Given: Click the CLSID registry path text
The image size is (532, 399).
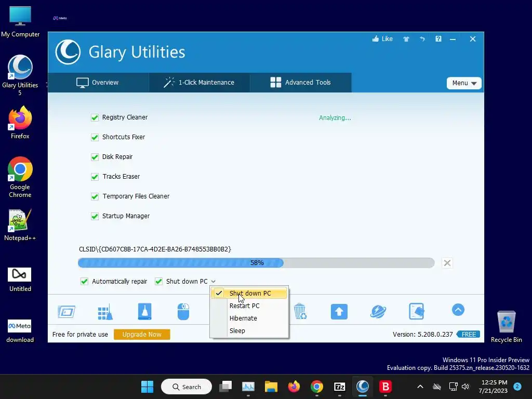Looking at the screenshot, I should (155, 249).
